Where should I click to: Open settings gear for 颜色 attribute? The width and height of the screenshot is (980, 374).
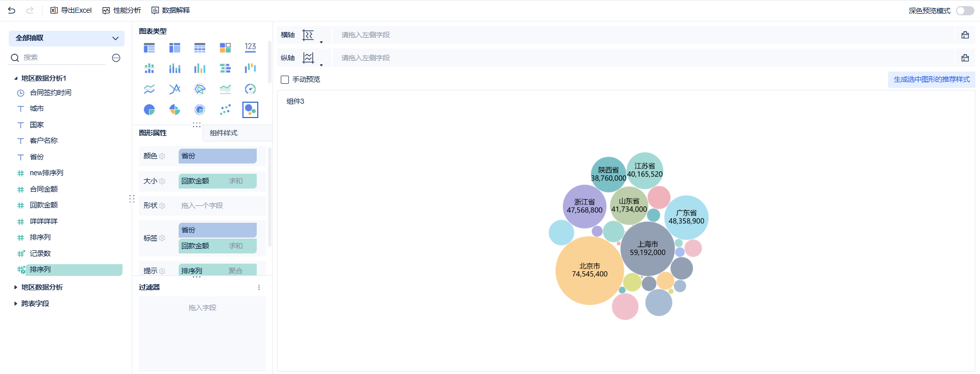point(162,156)
